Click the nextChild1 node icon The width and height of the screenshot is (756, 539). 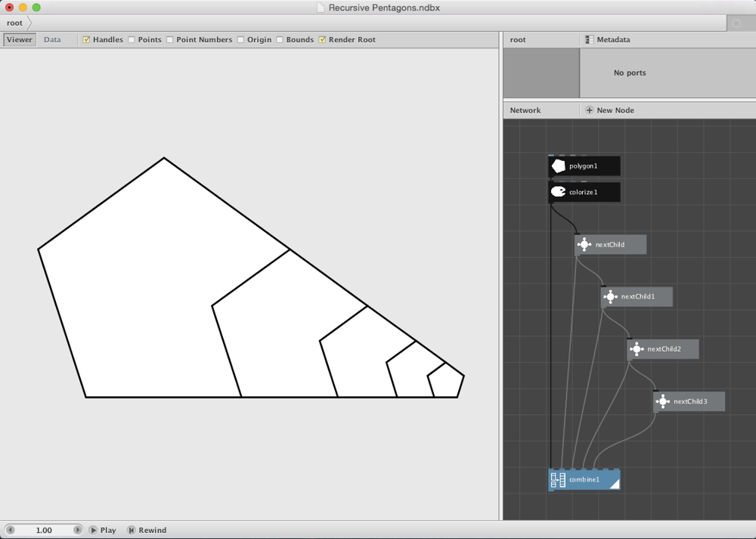610,296
